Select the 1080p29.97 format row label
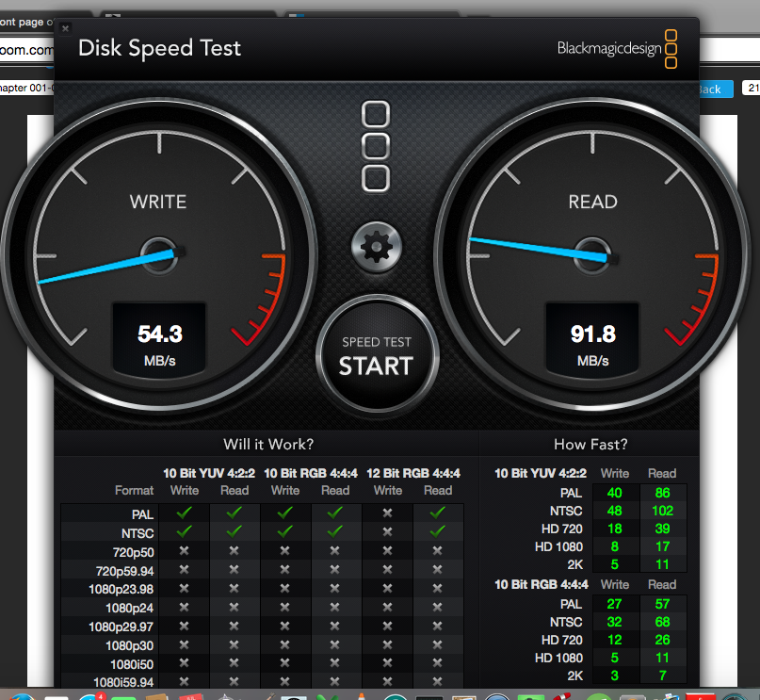The image size is (760, 700). tap(121, 627)
